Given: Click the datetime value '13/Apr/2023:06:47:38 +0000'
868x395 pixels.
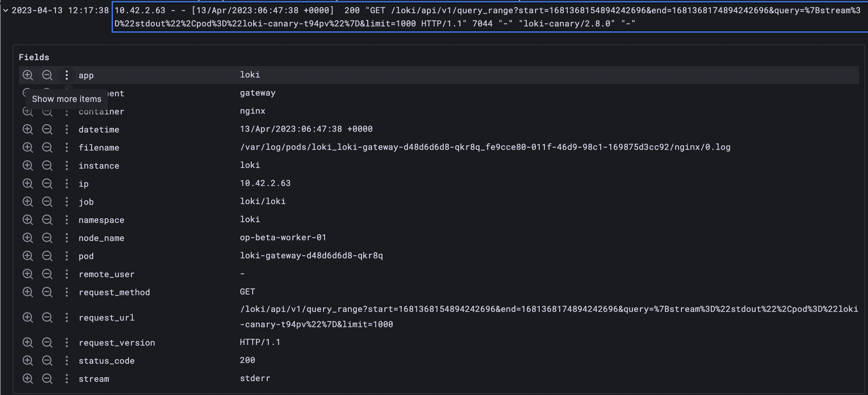Looking at the screenshot, I should tap(306, 129).
